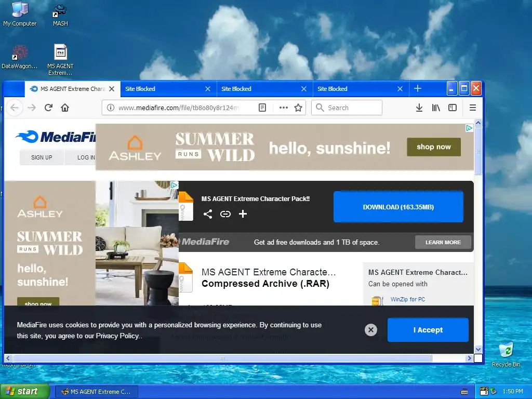Click shop now in top Ashley banner

(434, 147)
